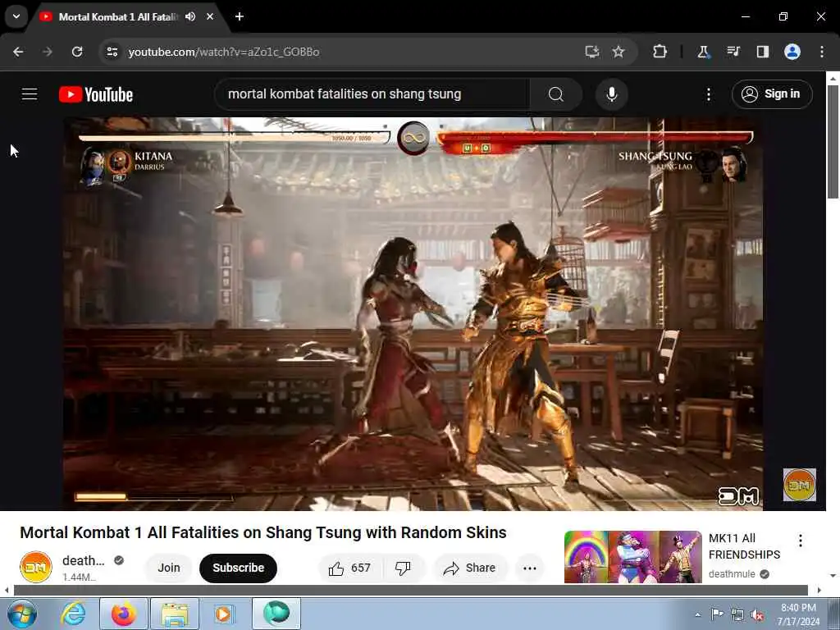
Task: Open the Chrome profile avatar
Action: coord(792,52)
